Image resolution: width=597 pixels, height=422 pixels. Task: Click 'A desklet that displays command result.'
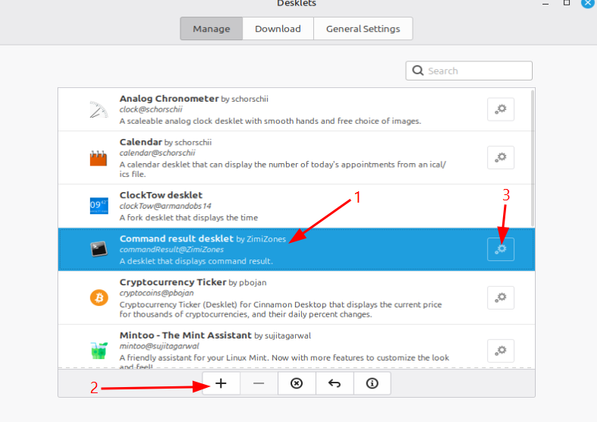[x=196, y=261]
